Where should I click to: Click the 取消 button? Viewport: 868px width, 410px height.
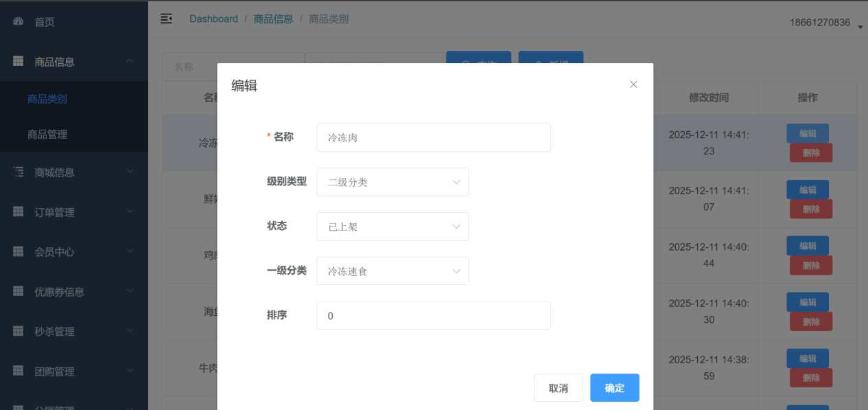558,388
